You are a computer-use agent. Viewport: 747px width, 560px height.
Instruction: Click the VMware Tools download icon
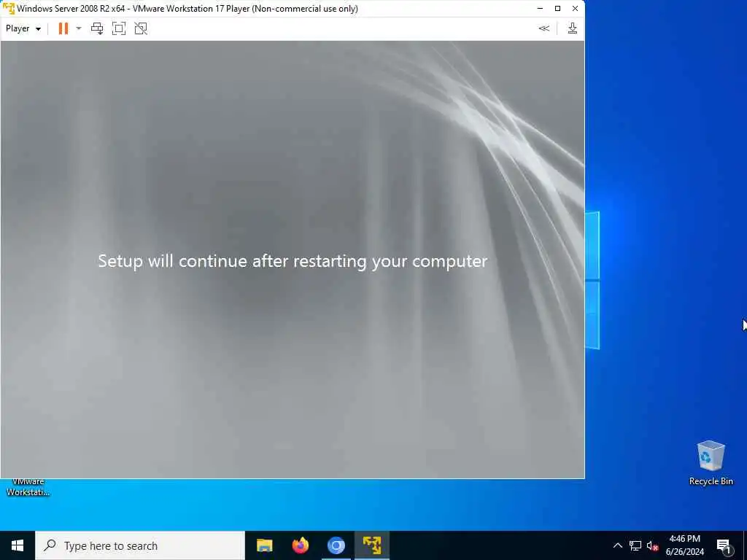click(572, 28)
